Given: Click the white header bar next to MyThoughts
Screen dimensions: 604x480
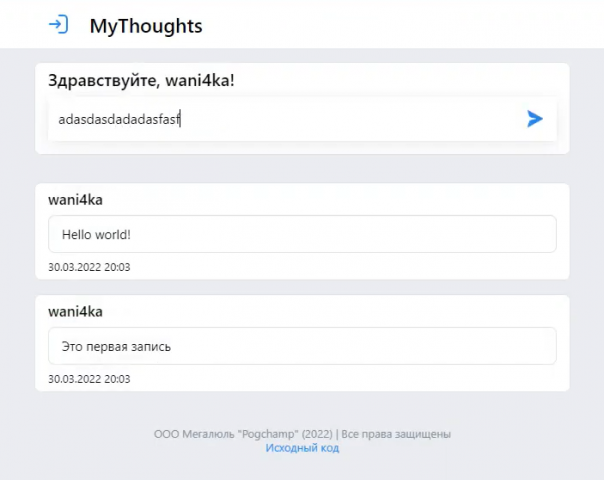Looking at the screenshot, I should coord(385,24).
